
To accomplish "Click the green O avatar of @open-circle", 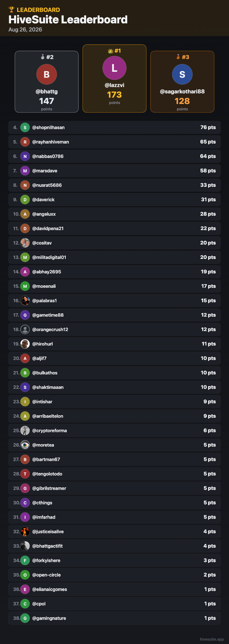I will [25, 575].
